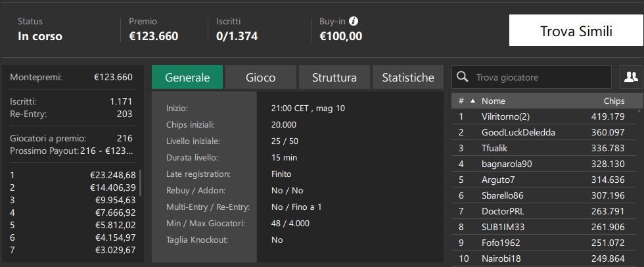Image resolution: width=644 pixels, height=267 pixels.
Task: Click the Buy-in info icon
Action: pyautogui.click(x=354, y=21)
